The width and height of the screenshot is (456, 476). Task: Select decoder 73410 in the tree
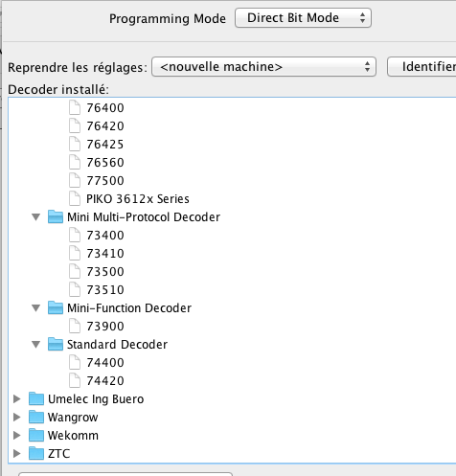coord(105,254)
